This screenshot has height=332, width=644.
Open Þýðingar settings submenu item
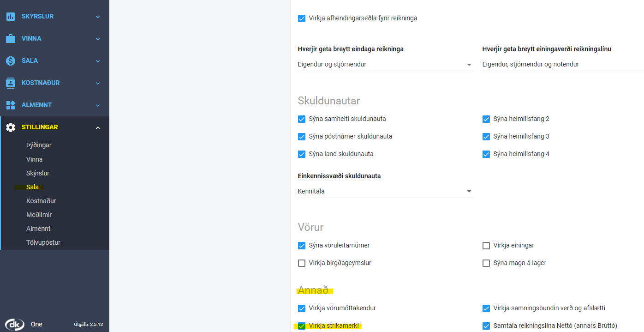point(39,145)
